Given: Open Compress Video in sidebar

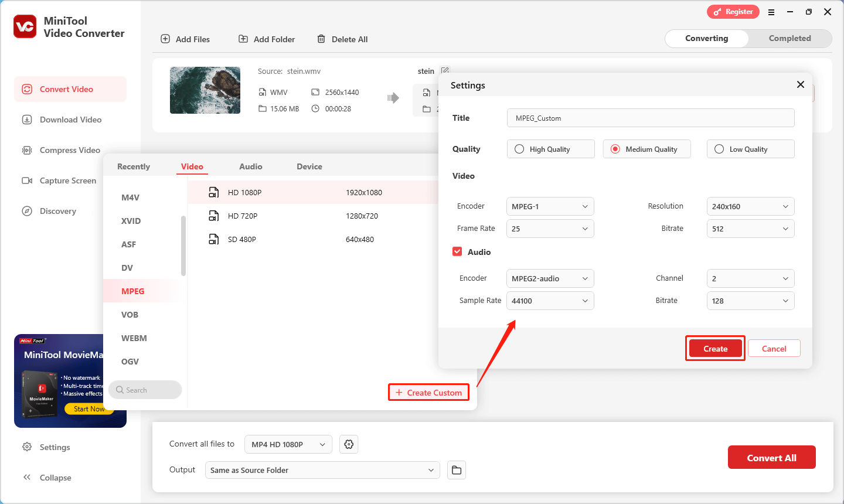Looking at the screenshot, I should 70,150.
